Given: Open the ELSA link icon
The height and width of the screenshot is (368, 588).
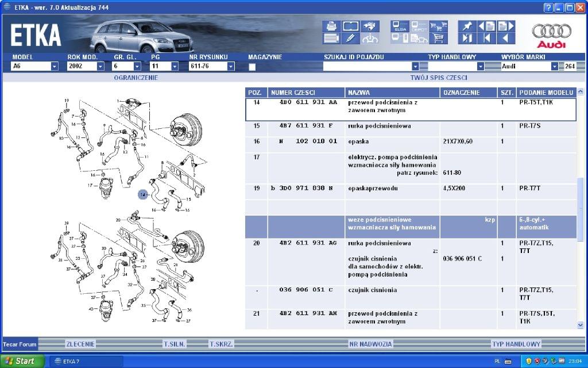Looking at the screenshot, I should pyautogui.click(x=400, y=26).
